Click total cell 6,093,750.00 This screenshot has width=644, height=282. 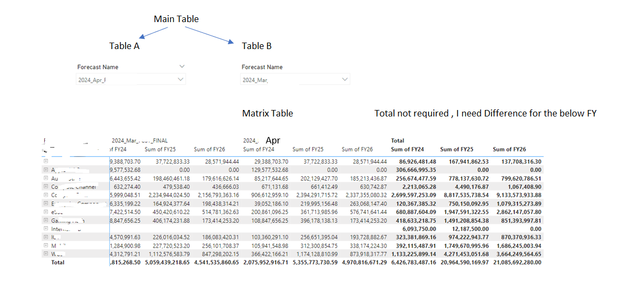click(x=419, y=229)
